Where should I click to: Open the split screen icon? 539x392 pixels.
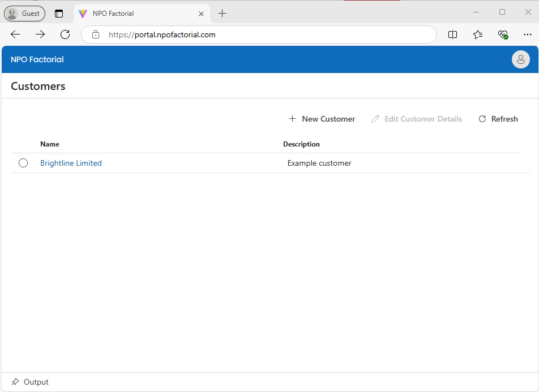coord(452,35)
